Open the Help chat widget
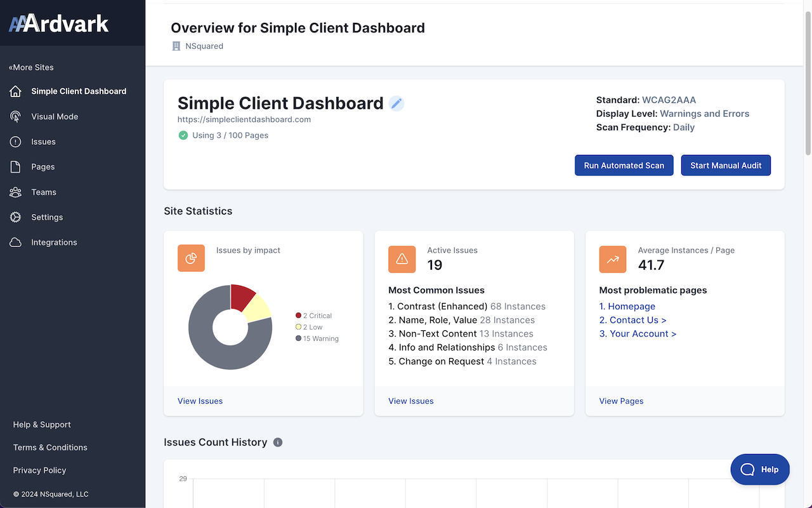 [760, 469]
